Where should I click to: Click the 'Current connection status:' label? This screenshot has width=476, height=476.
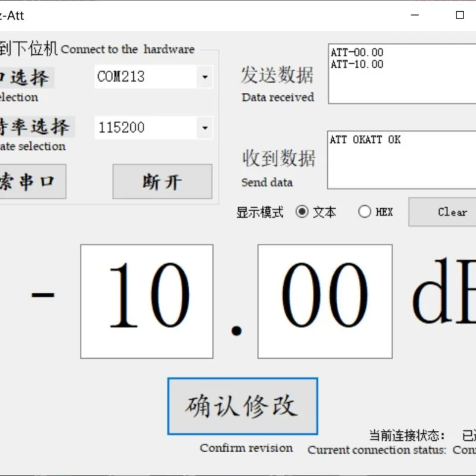coord(377,450)
